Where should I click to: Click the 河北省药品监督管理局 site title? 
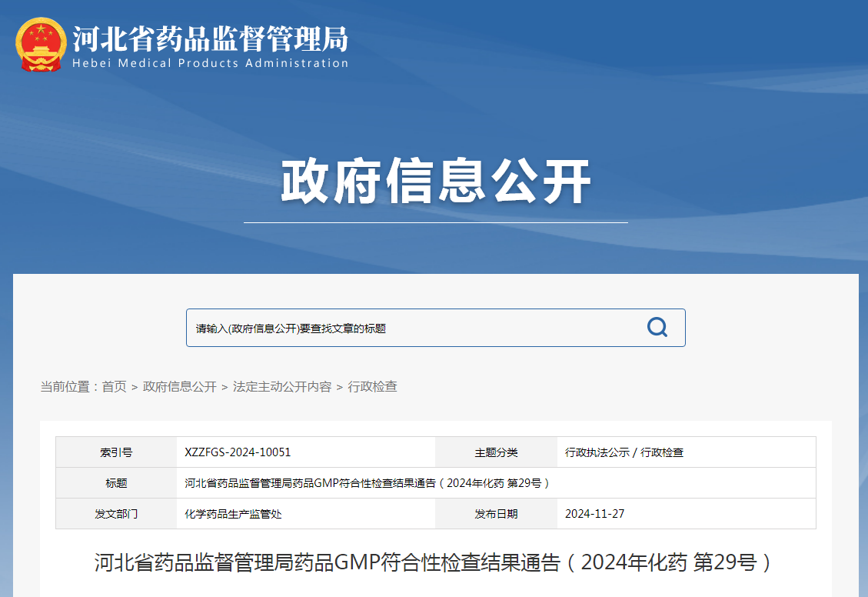[211, 38]
